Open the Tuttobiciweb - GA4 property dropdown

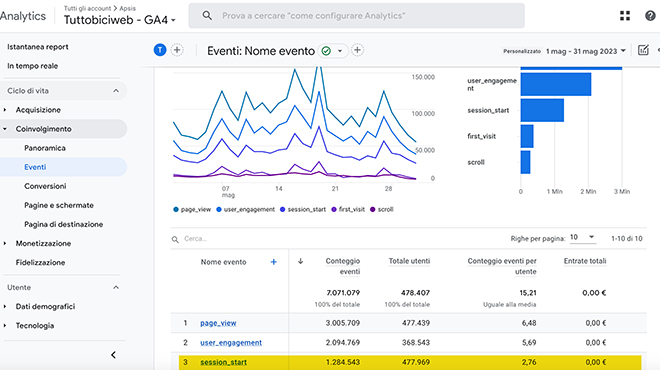pos(120,20)
